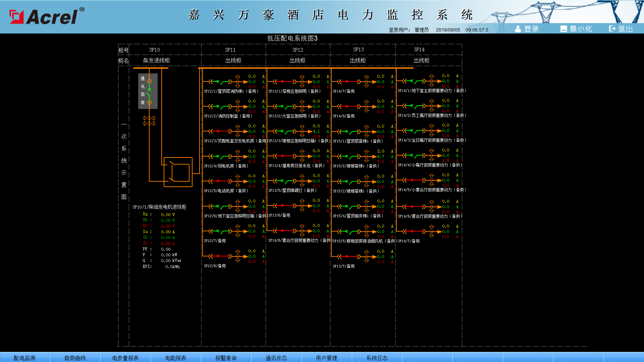Toggle breaker for 3P12/5/电话机房

(220, 181)
